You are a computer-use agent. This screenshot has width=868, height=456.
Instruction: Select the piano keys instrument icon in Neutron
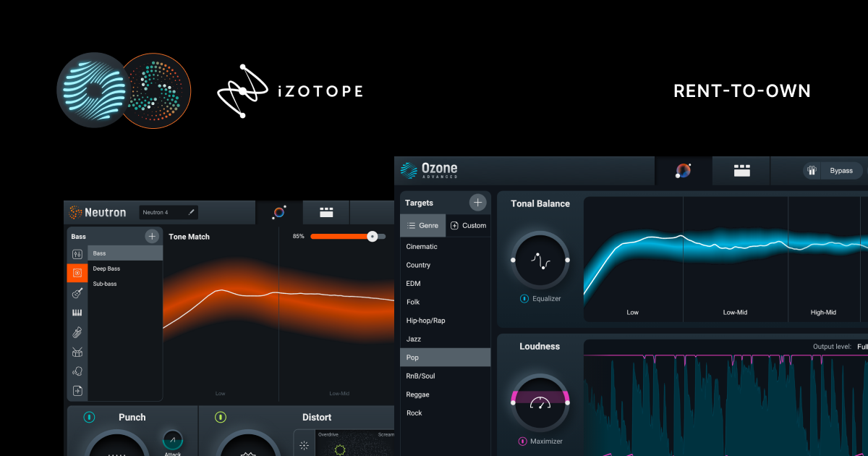click(x=77, y=313)
